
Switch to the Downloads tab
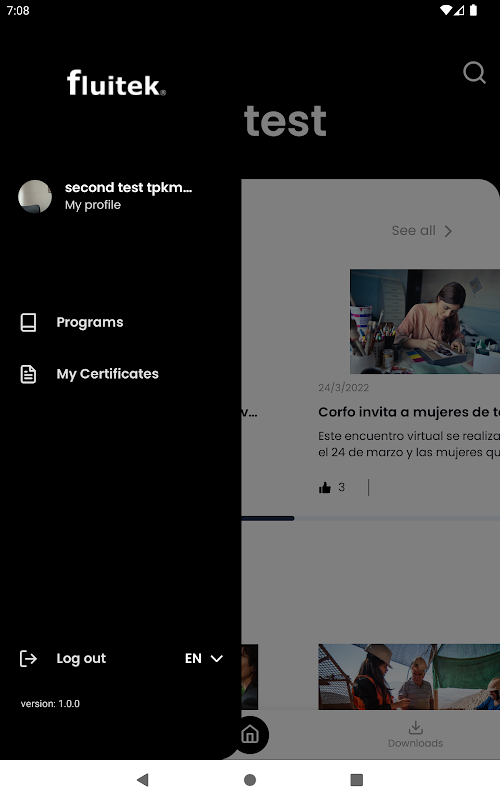click(416, 735)
